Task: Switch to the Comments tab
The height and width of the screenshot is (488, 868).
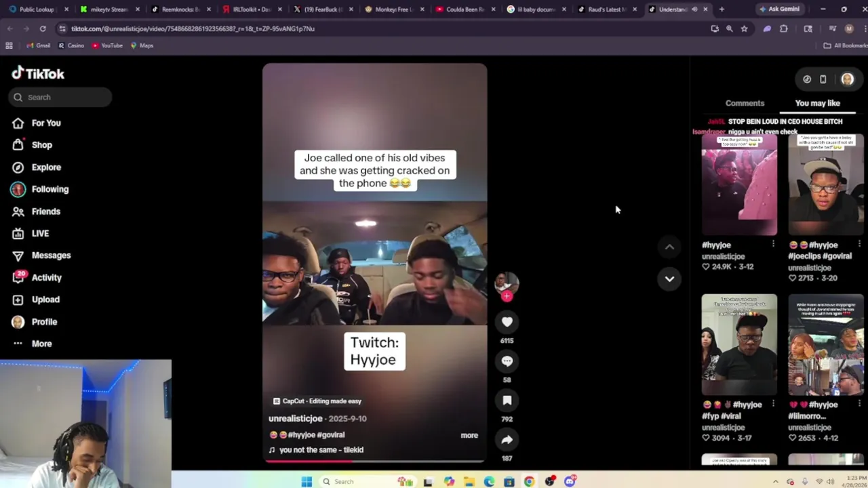Action: pos(745,103)
